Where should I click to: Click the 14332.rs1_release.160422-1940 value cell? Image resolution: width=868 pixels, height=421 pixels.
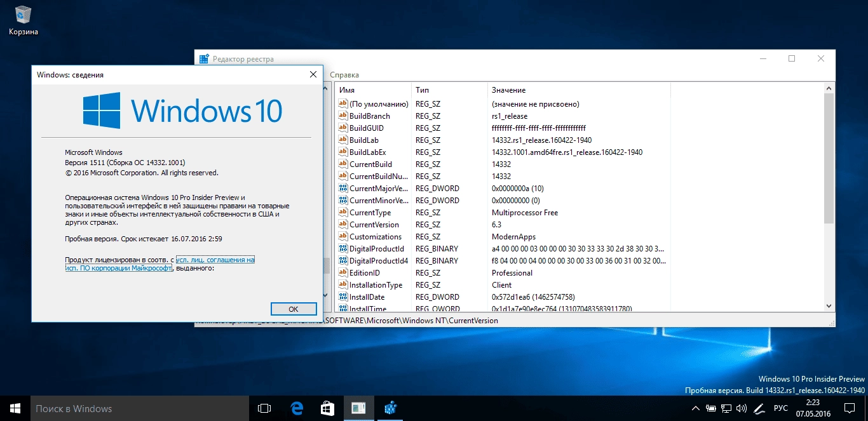pos(542,140)
